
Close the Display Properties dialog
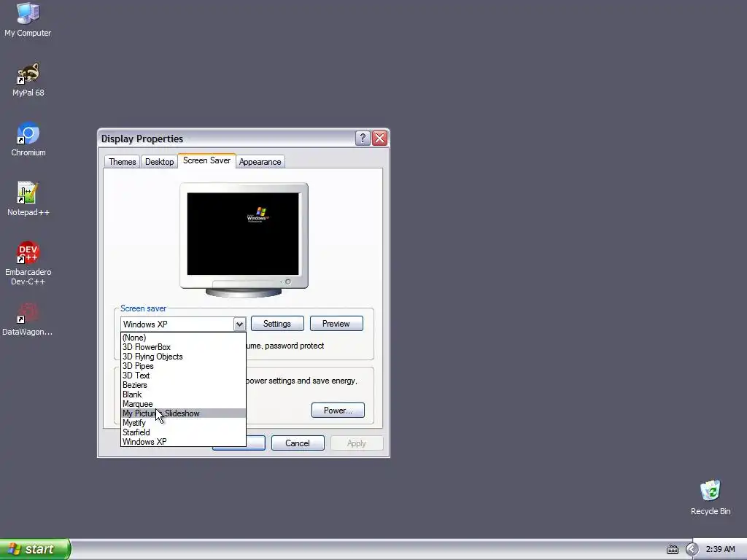(x=379, y=139)
